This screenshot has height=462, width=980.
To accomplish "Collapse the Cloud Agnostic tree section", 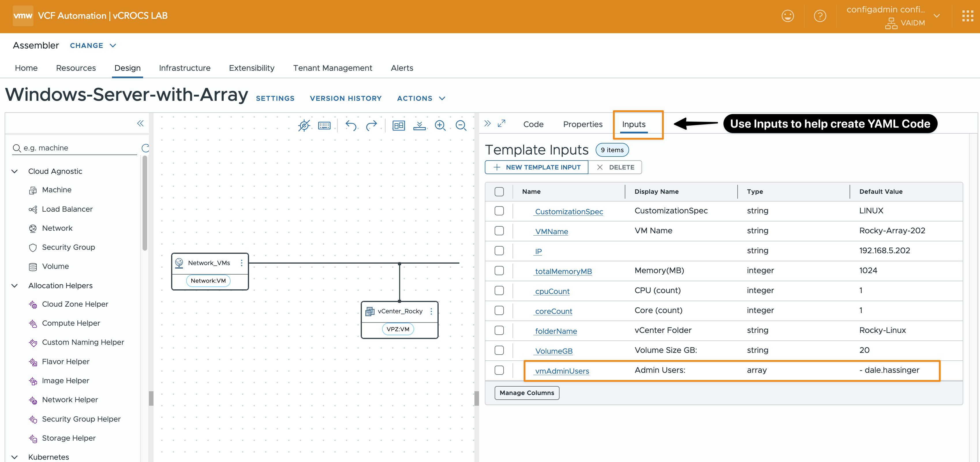I will pyautogui.click(x=15, y=171).
